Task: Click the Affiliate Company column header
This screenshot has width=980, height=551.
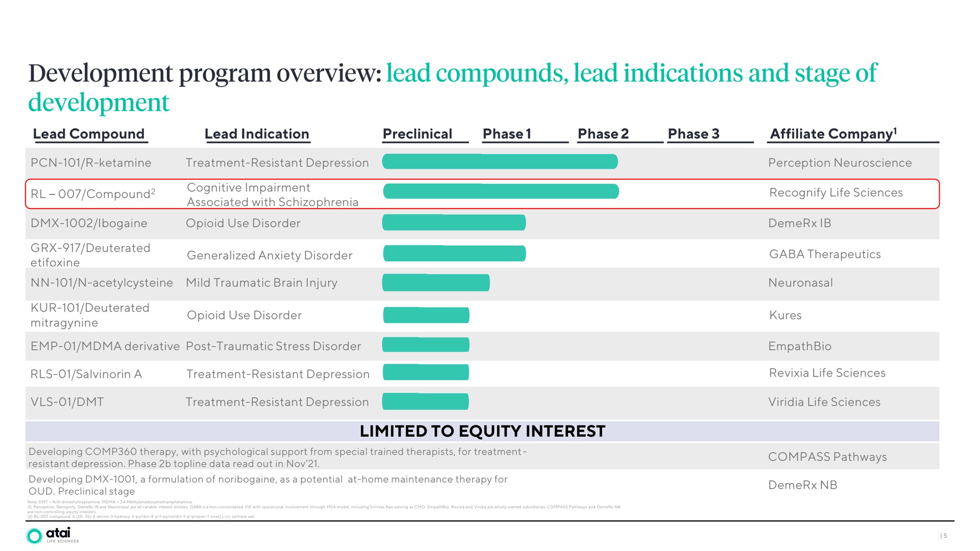Action: coord(833,134)
